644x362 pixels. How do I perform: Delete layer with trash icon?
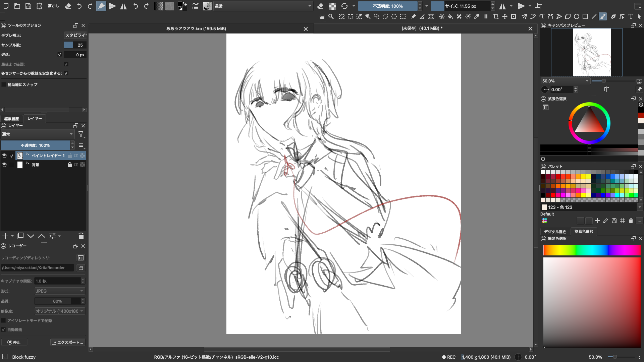coord(81,236)
